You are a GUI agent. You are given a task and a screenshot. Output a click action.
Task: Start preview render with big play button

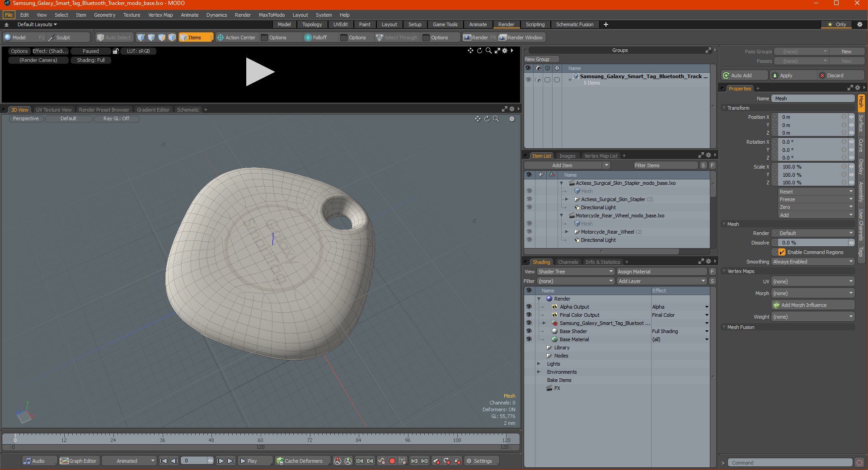260,72
